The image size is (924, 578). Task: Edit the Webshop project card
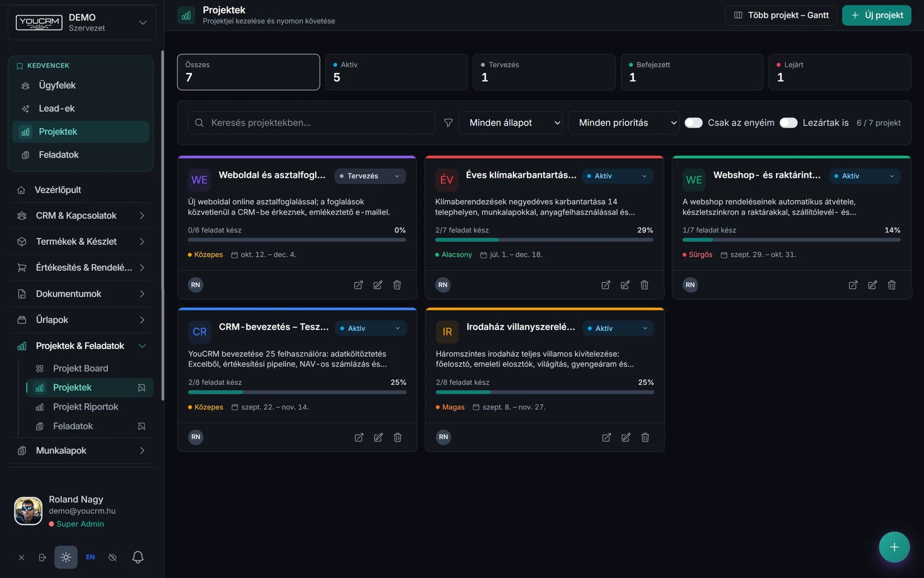click(x=873, y=285)
